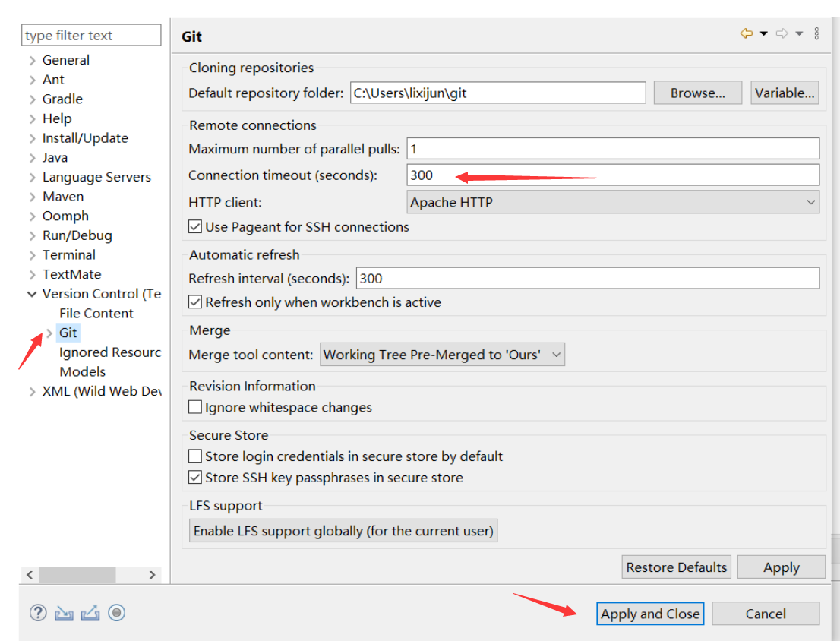
Task: Open the back history dropdown arrow
Action: tap(763, 33)
